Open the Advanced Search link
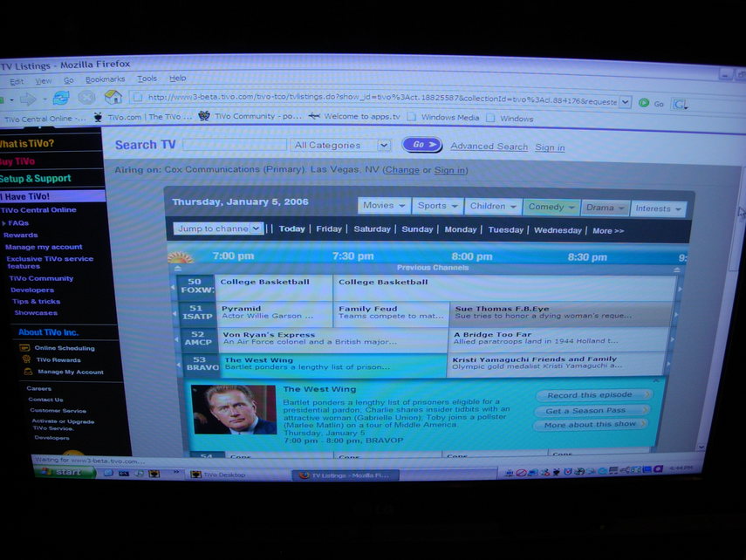Viewport: 746px width, 560px height. pos(489,147)
